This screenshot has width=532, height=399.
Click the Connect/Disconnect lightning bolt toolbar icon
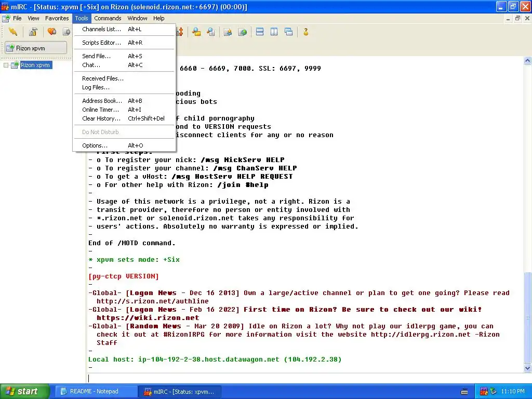[x=13, y=32]
